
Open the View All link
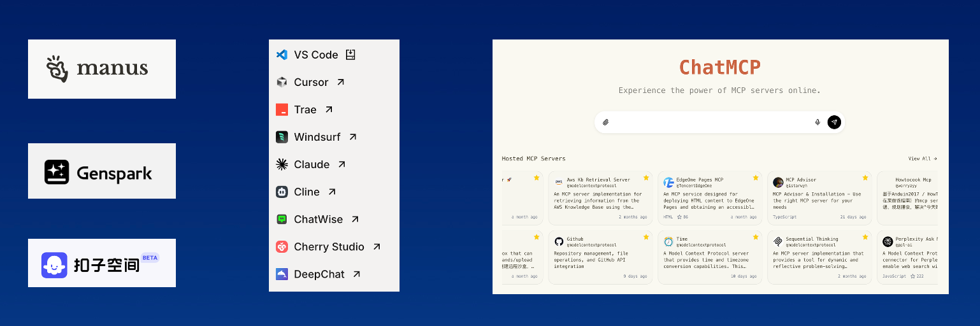(x=923, y=159)
